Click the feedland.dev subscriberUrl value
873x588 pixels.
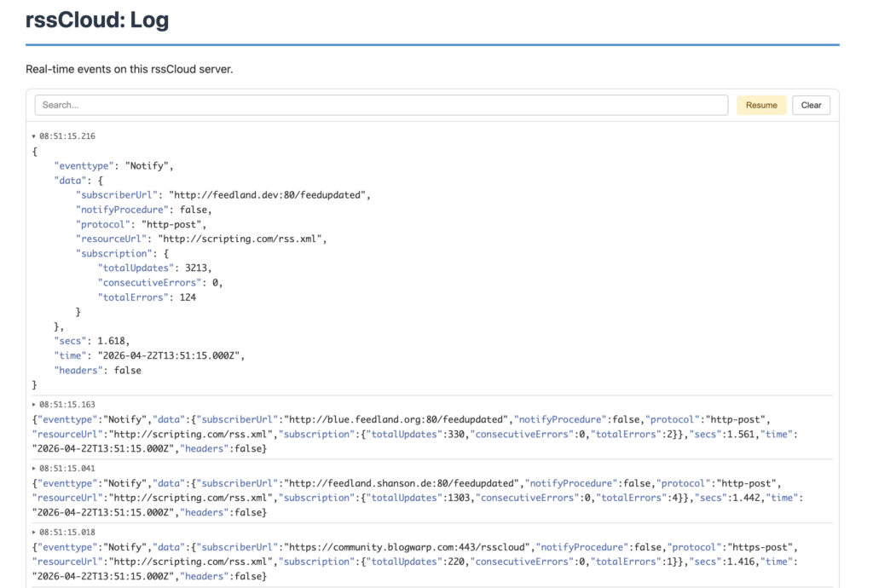coord(269,195)
